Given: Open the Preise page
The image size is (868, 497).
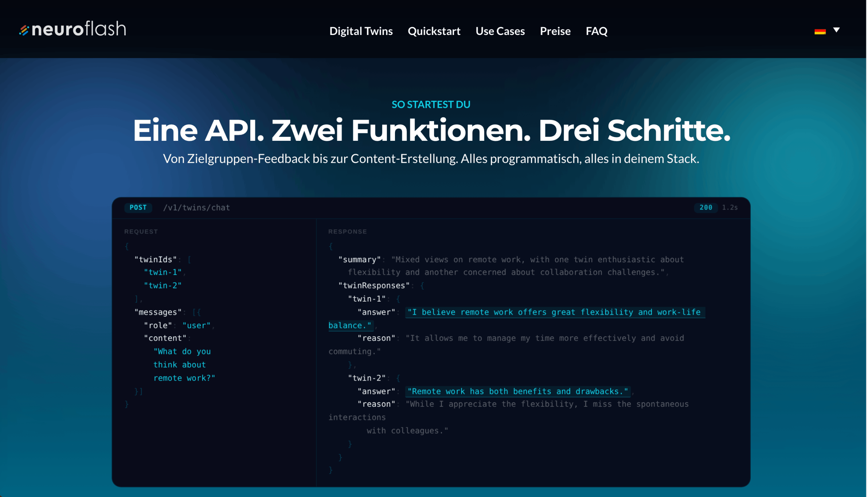Looking at the screenshot, I should point(555,31).
